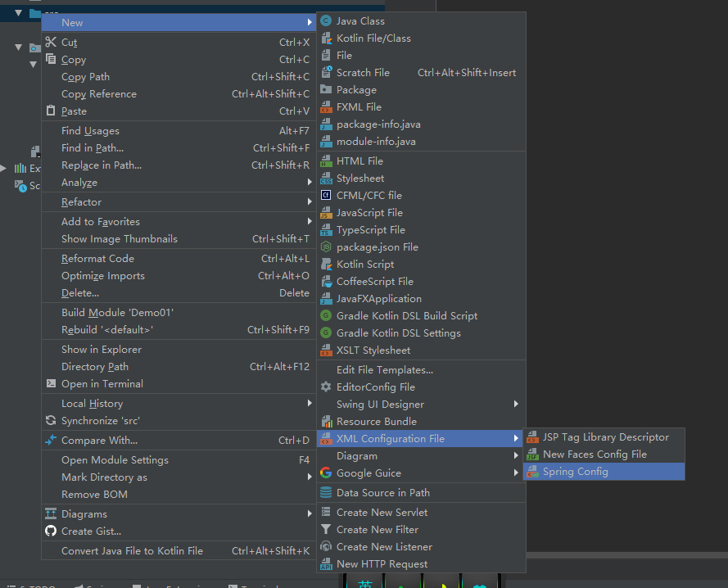Click the Scratch File icon
728x588 pixels.
[327, 72]
